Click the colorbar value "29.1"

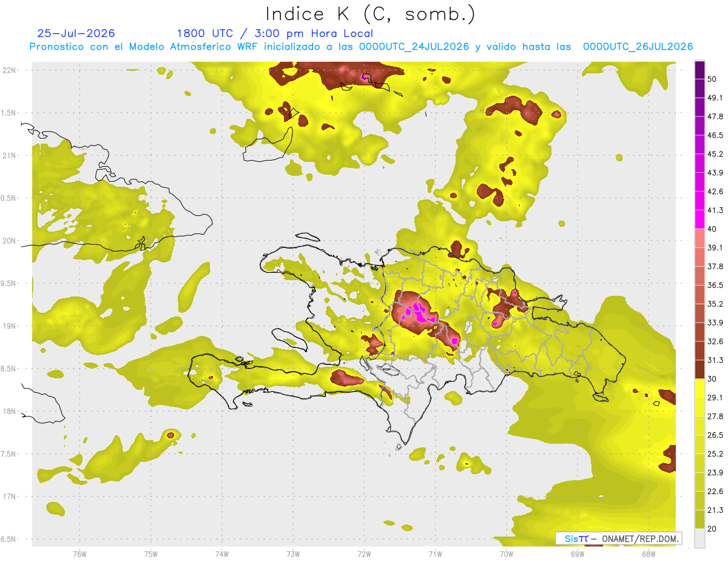[x=715, y=397]
